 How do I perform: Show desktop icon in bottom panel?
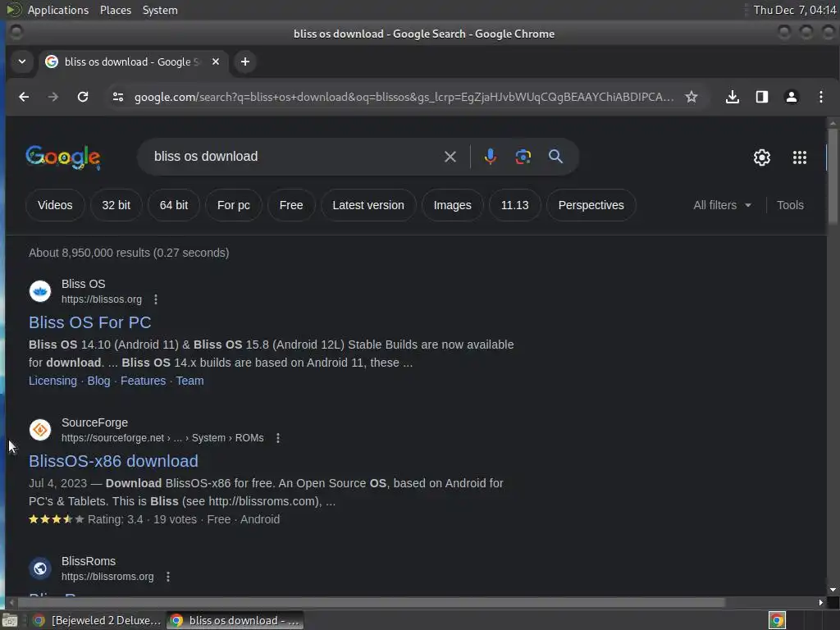tap(10, 620)
